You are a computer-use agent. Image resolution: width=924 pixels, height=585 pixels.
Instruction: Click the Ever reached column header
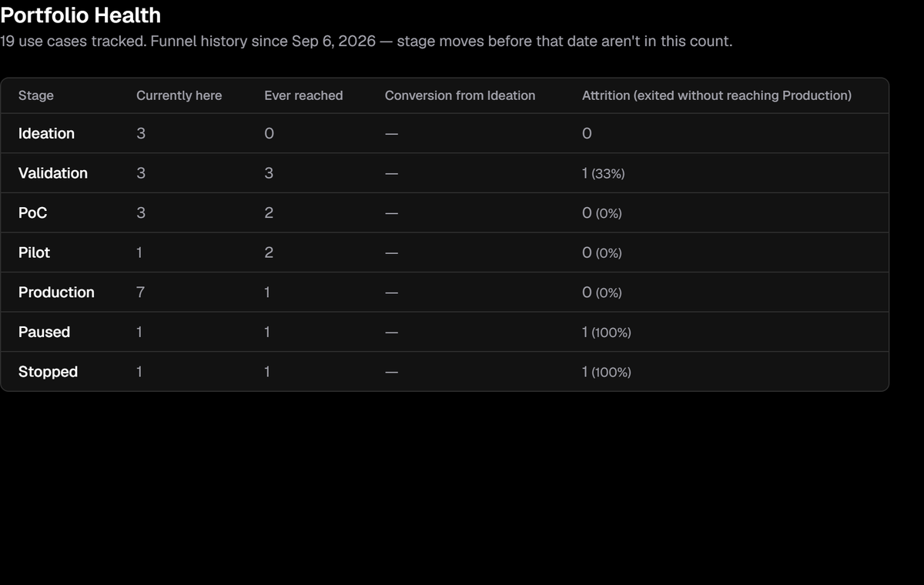point(303,95)
